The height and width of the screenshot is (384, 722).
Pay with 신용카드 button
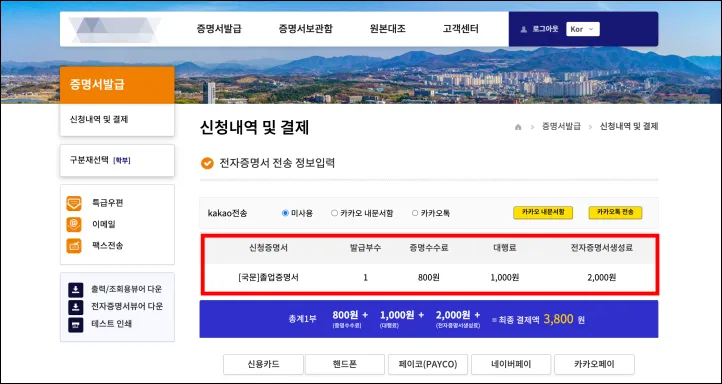click(x=263, y=364)
